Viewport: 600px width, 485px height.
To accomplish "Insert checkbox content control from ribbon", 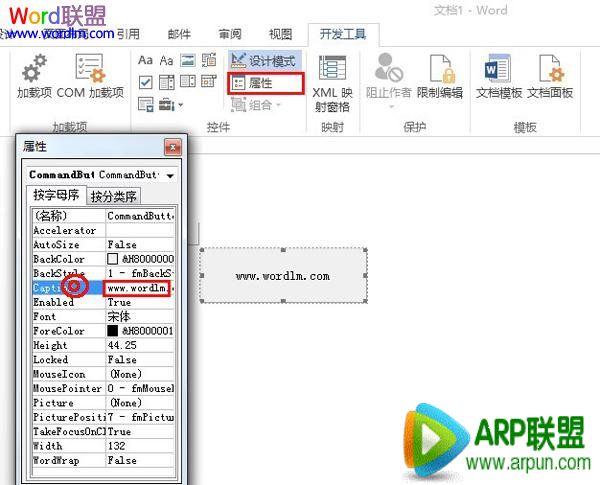I will point(145,82).
